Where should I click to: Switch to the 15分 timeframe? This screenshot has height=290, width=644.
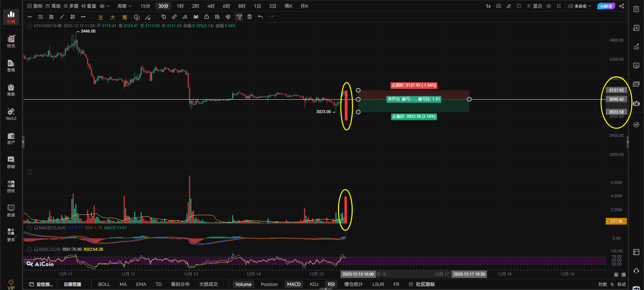click(x=145, y=6)
